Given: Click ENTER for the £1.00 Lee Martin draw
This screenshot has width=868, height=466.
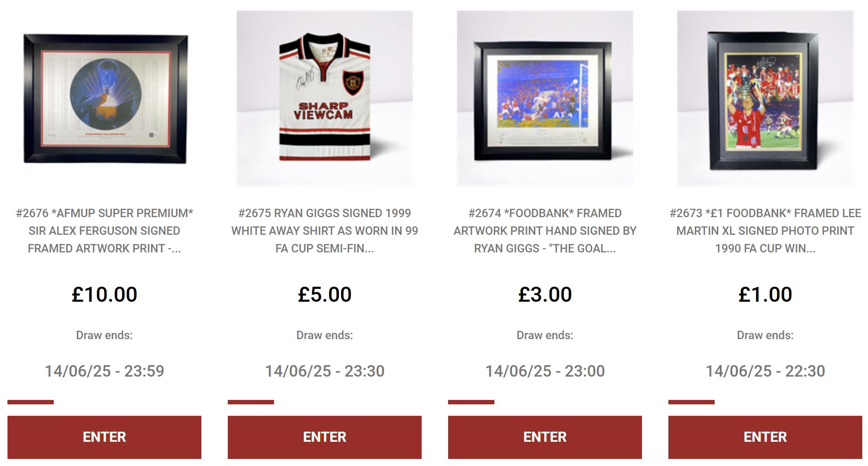Looking at the screenshot, I should pyautogui.click(x=765, y=437).
